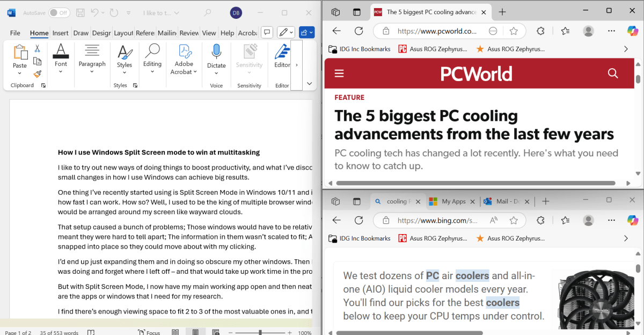Open the DB account avatar in Word

click(236, 12)
